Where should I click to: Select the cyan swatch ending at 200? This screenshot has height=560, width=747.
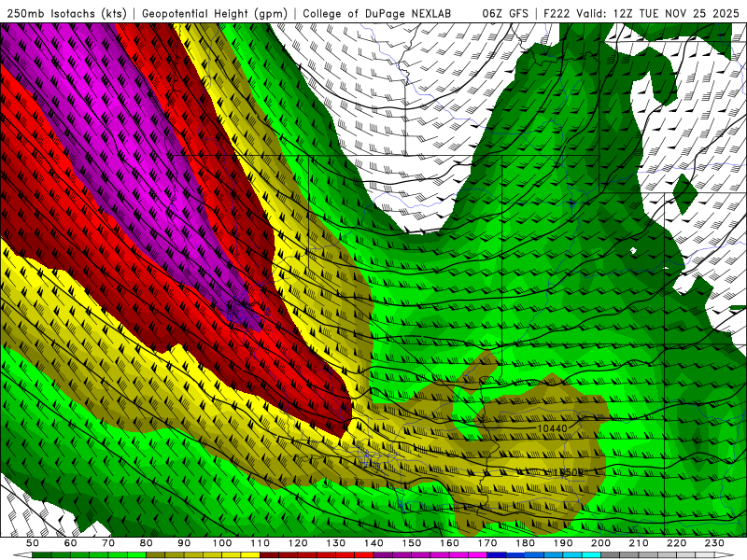coord(591,555)
